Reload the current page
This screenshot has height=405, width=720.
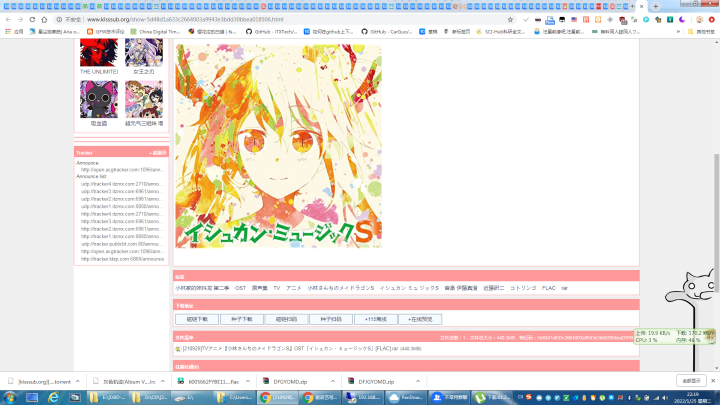(32, 20)
